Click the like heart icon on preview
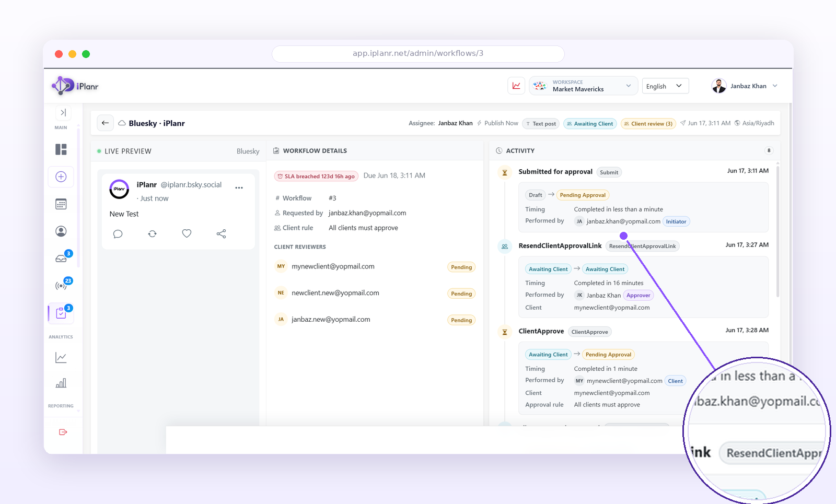Image resolution: width=836 pixels, height=504 pixels. tap(187, 233)
